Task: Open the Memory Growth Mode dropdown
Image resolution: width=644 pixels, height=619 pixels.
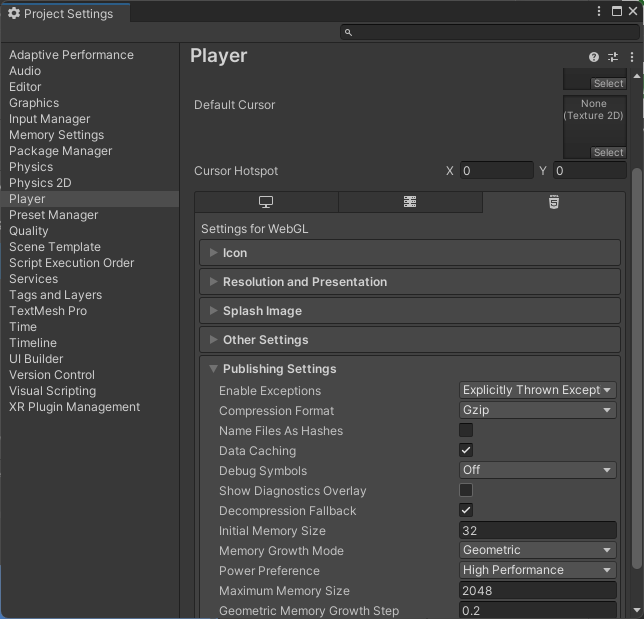Action: pyautogui.click(x=537, y=551)
